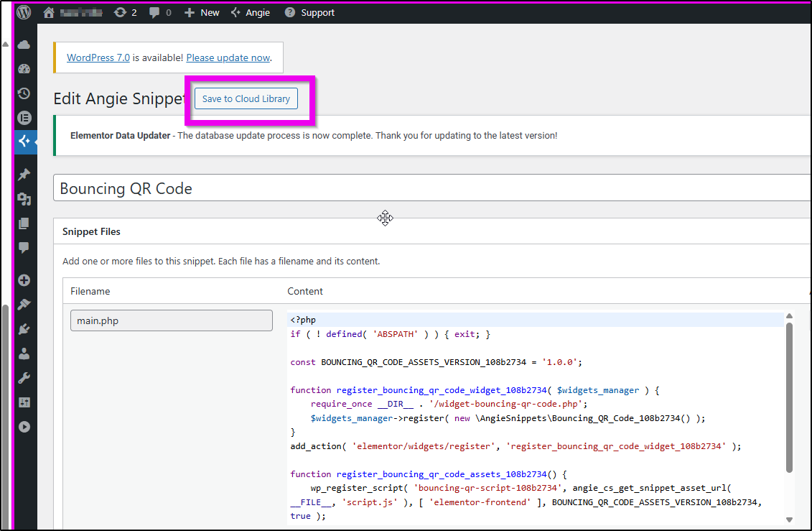Click the Filename column header

(x=90, y=291)
